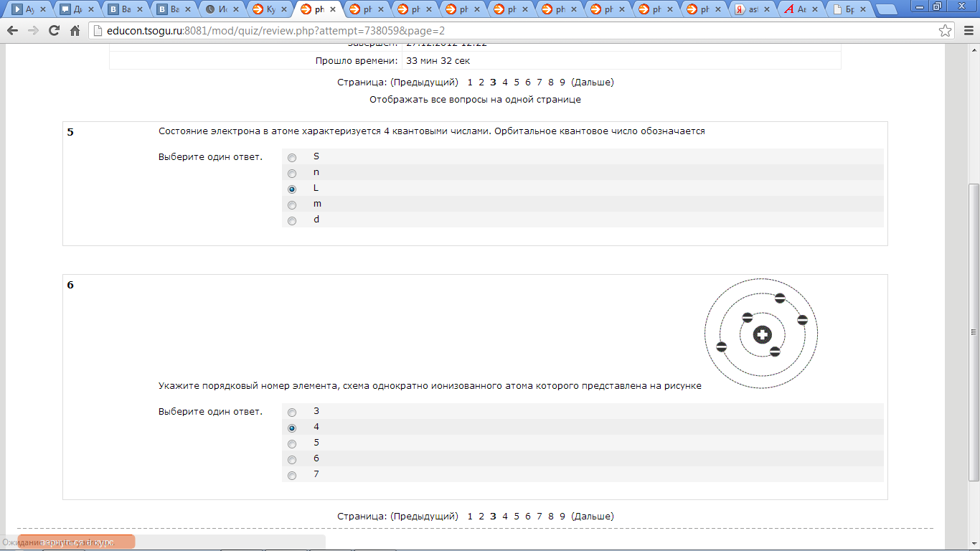Click '(Предыдущий)' in the upper pagination
Image resolution: width=980 pixels, height=551 pixels.
(425, 82)
